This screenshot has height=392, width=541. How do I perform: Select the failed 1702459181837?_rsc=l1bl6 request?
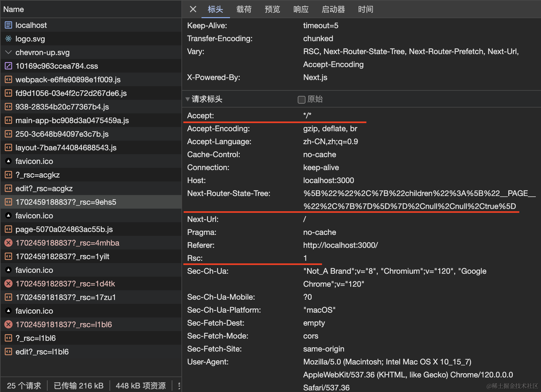63,325
